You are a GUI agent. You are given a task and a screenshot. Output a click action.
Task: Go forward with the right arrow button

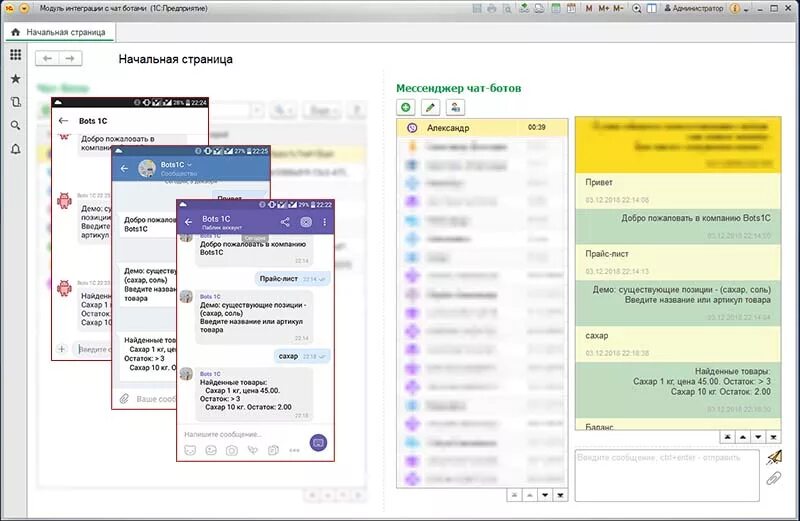[70, 59]
